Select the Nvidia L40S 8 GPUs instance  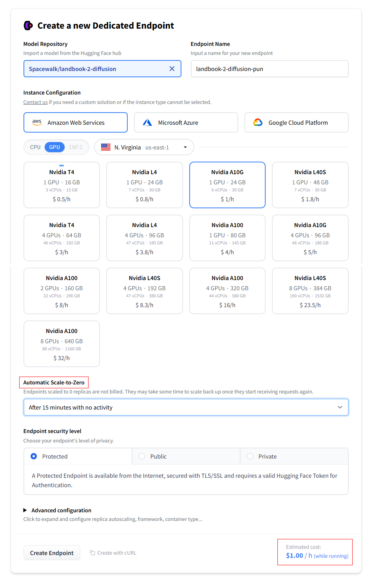pos(310,291)
